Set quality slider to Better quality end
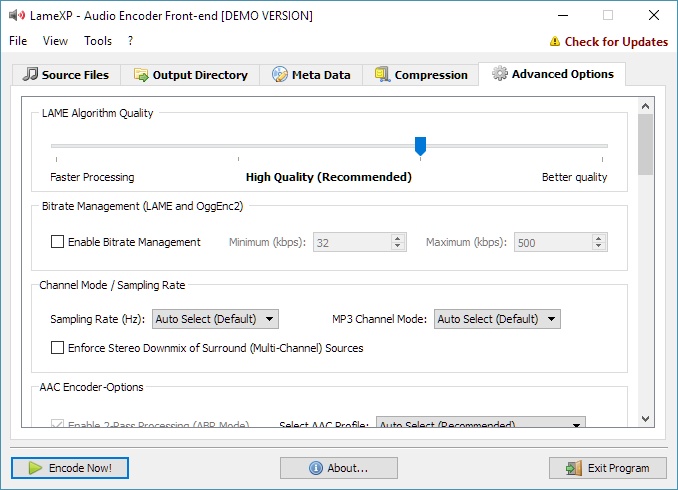This screenshot has height=490, width=678. pyautogui.click(x=602, y=146)
